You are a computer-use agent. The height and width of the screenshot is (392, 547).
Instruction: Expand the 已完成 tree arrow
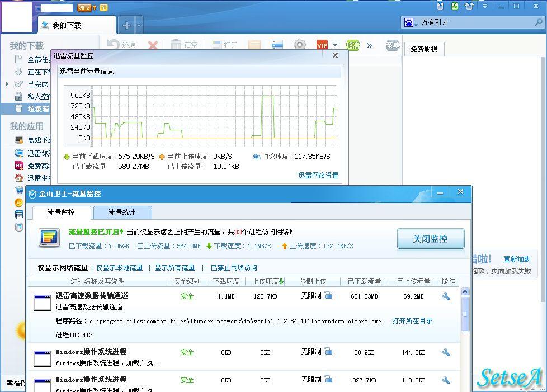click(7, 84)
